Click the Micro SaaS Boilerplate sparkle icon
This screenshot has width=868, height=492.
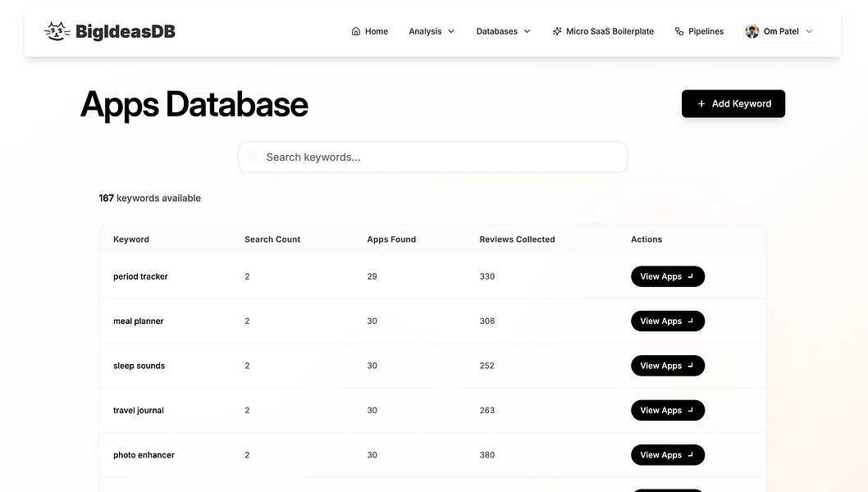pyautogui.click(x=558, y=32)
